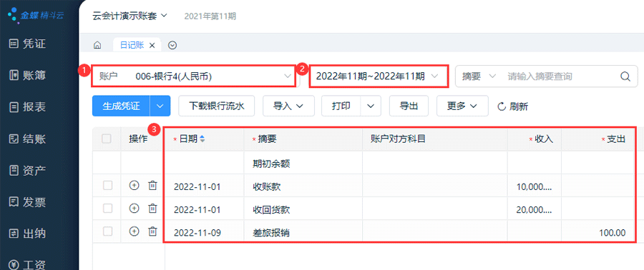Click the 2022-11-09 date cell

click(204, 232)
